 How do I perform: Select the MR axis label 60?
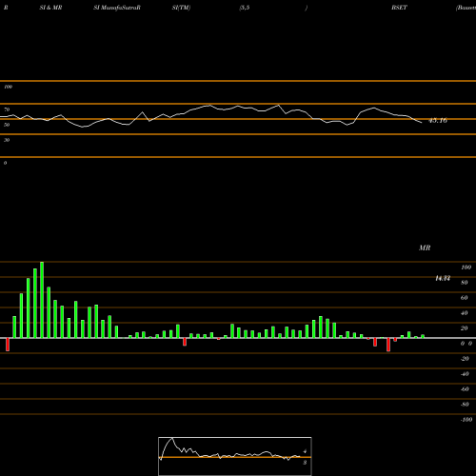[x=465, y=298]
